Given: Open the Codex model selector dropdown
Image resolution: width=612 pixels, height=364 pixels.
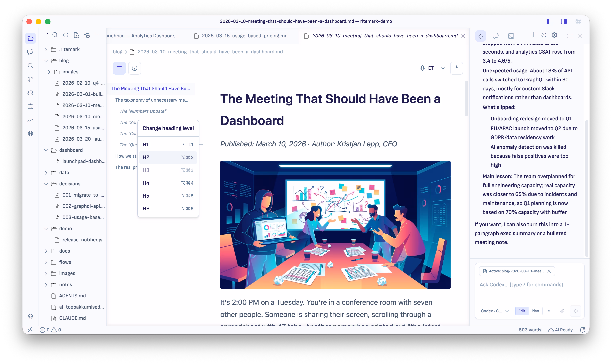Looking at the screenshot, I should 494,311.
